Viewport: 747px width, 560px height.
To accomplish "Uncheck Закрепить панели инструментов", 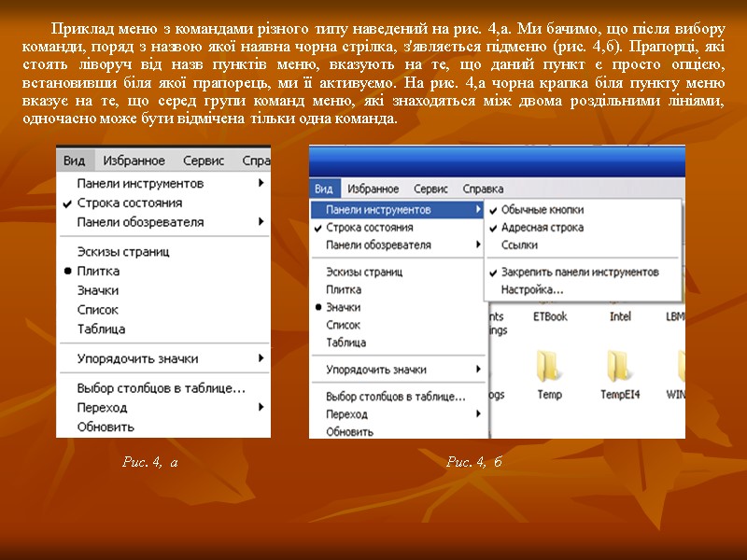I will pos(579,273).
